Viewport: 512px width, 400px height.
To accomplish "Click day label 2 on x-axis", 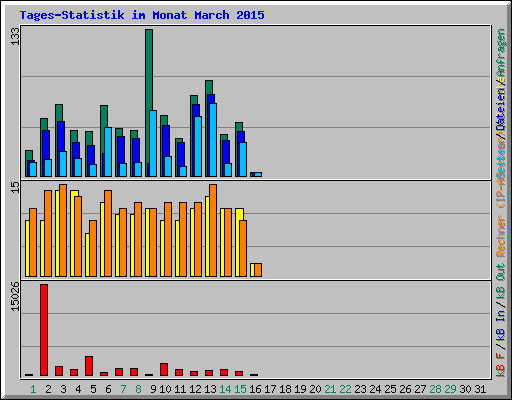I will click(48, 389).
